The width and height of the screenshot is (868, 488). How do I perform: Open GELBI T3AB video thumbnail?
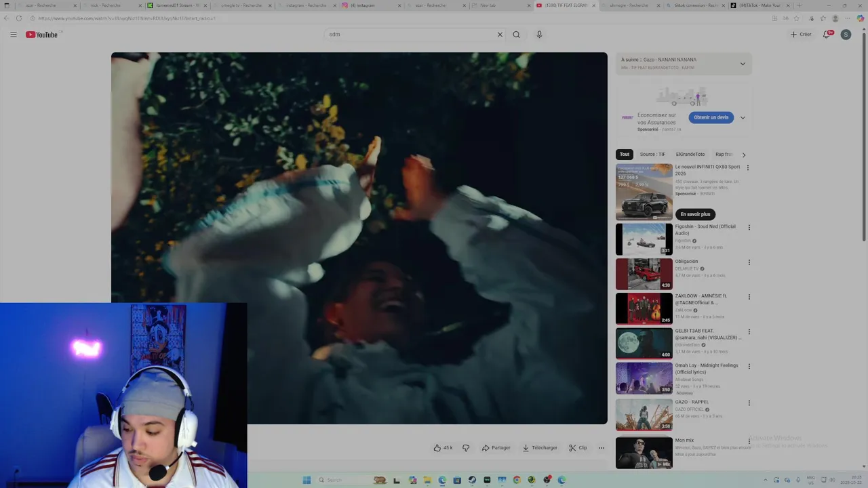coord(644,344)
